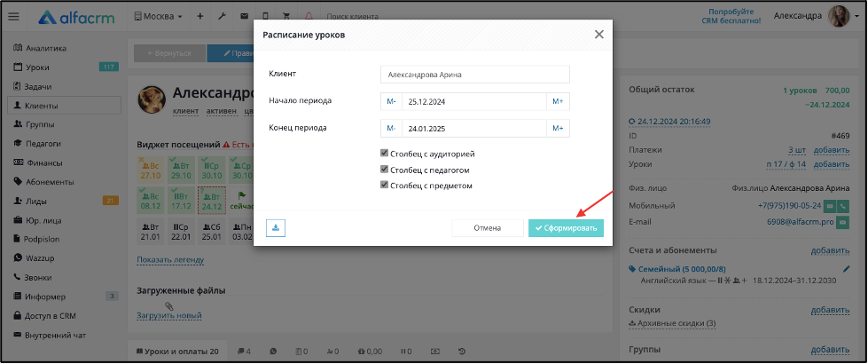This screenshot has width=868, height=364.
Task: Click the notification bell icon
Action: click(x=309, y=17)
